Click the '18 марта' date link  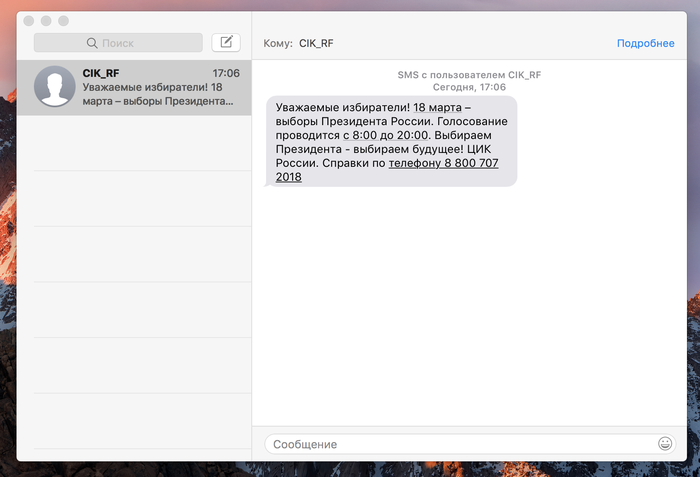tap(438, 108)
